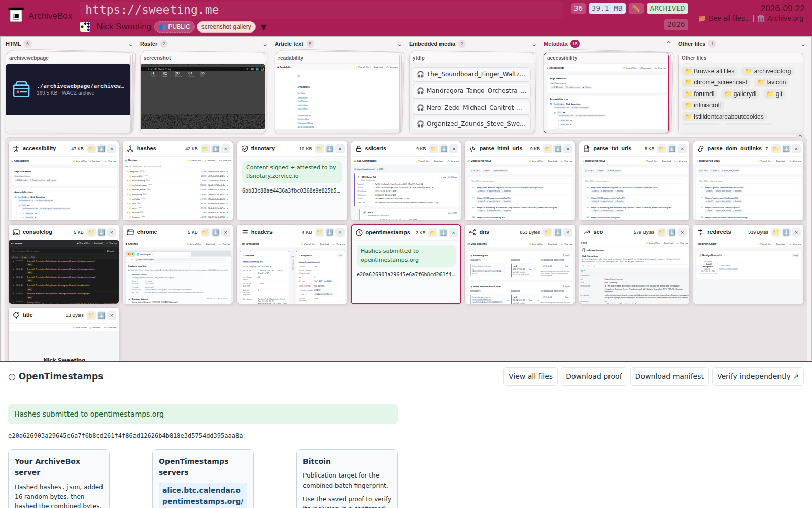Open See all files link
This screenshot has height=508, width=812.
[725, 18]
